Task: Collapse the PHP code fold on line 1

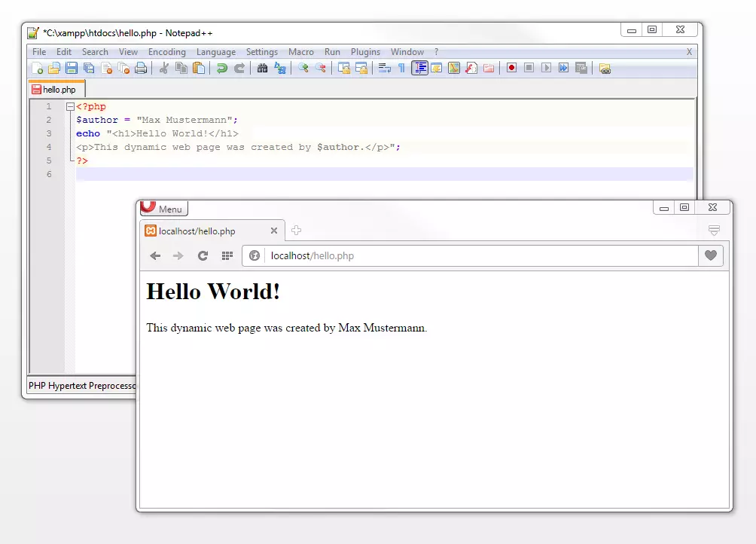Action: click(70, 106)
